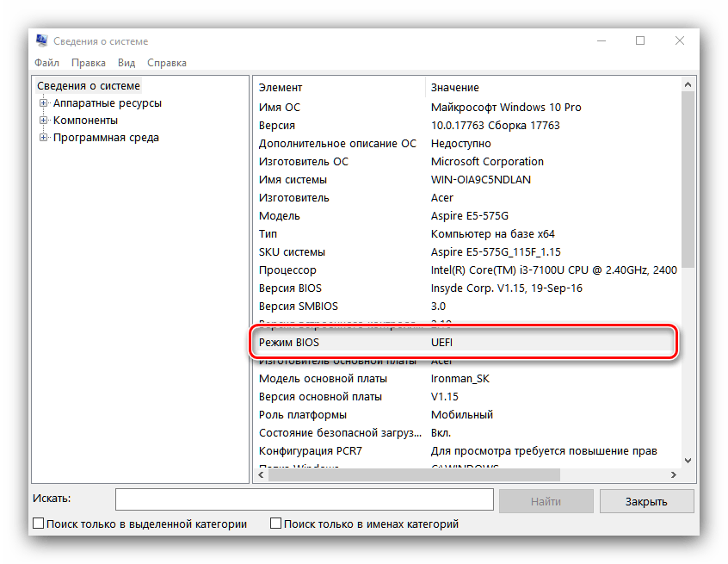Click the vertical scrollbar down arrow
The height and width of the screenshot is (564, 728).
pos(688,460)
